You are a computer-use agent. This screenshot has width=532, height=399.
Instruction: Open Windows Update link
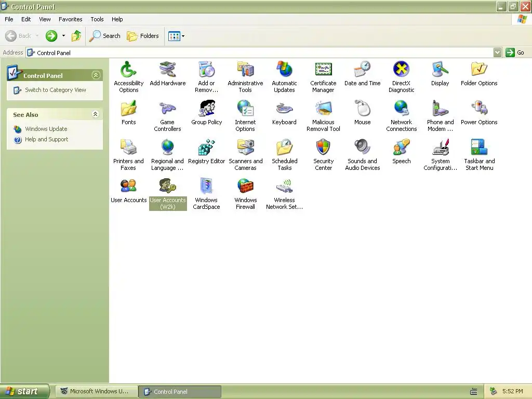(x=46, y=129)
